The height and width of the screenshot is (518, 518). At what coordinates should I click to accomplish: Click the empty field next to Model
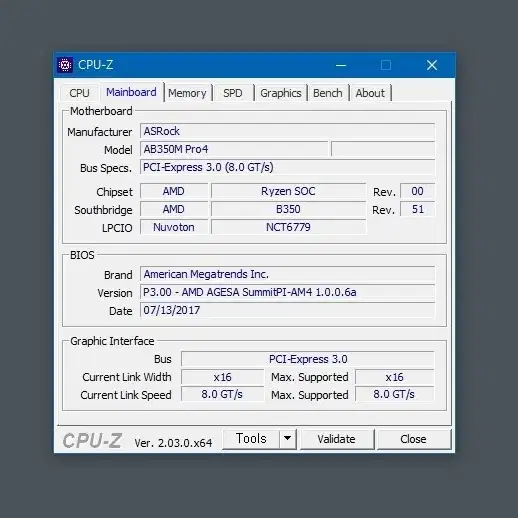coord(383,149)
